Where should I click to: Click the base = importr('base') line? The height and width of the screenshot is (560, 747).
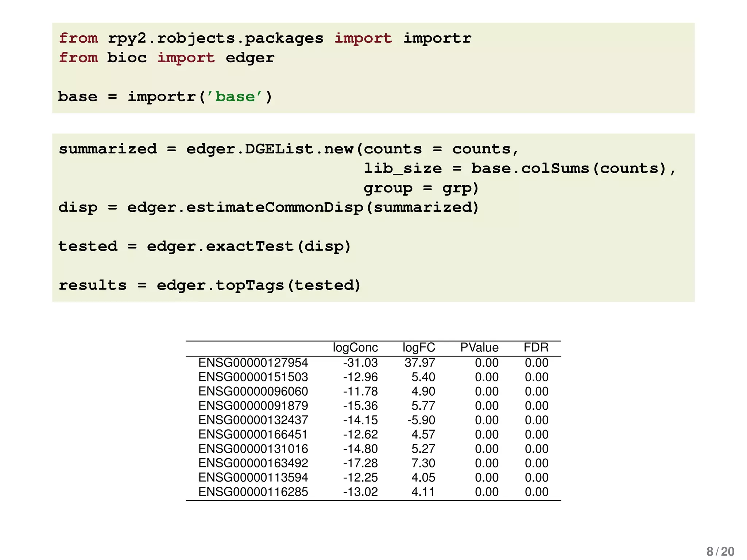165,97
